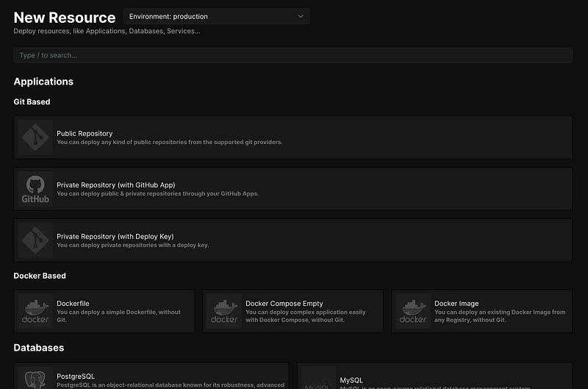Click the GitHub logo icon

35,189
